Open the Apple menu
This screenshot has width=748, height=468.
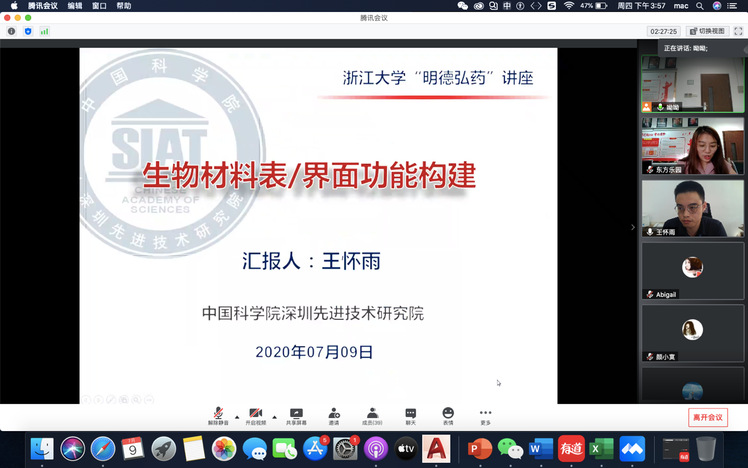coord(14,6)
